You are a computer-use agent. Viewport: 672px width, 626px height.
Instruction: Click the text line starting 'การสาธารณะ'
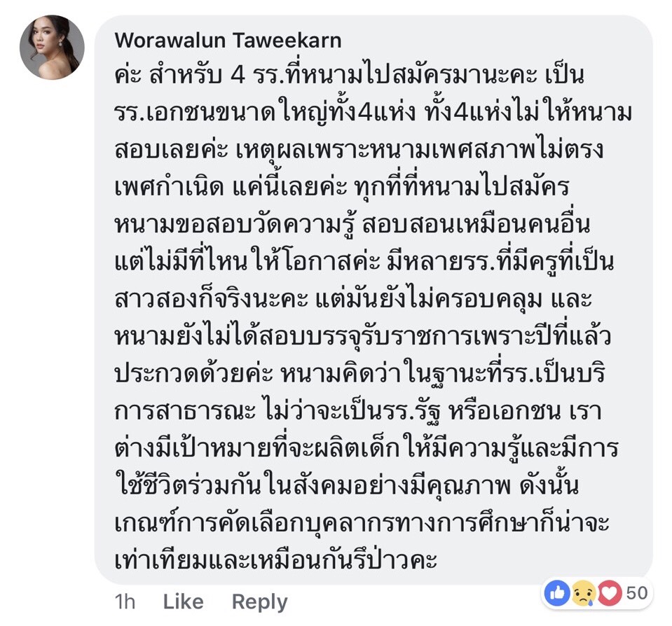click(358, 412)
